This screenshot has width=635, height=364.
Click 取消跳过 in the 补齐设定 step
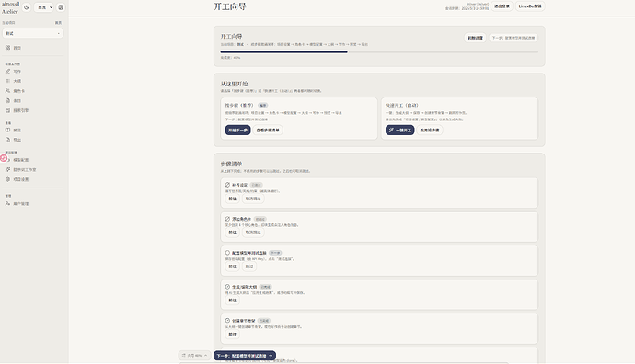click(253, 199)
